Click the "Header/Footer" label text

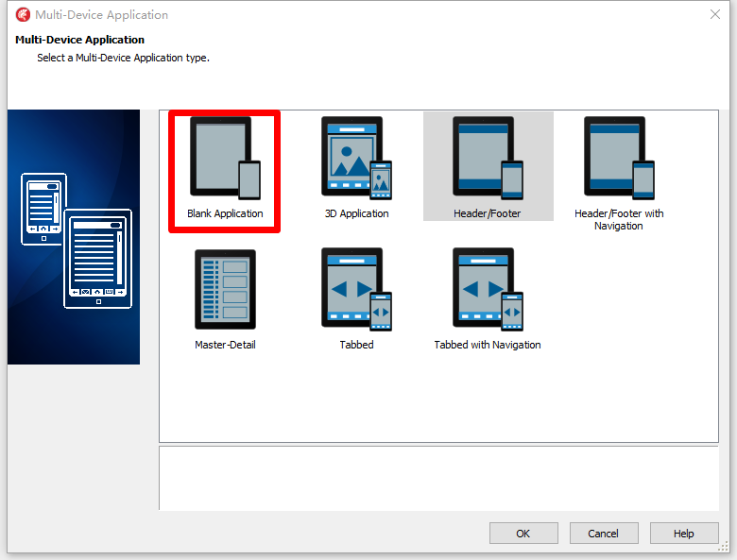pos(488,213)
